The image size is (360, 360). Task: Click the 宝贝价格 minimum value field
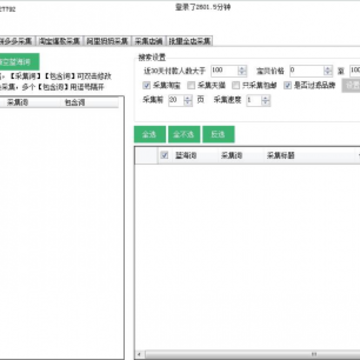click(x=306, y=71)
